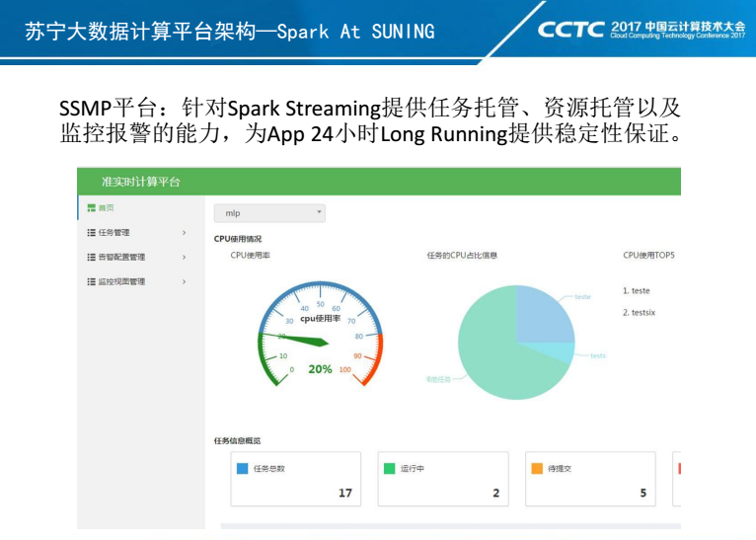The image size is (756, 540).
Task: Click the CPU使用情况 section heading
Action: pos(238,239)
